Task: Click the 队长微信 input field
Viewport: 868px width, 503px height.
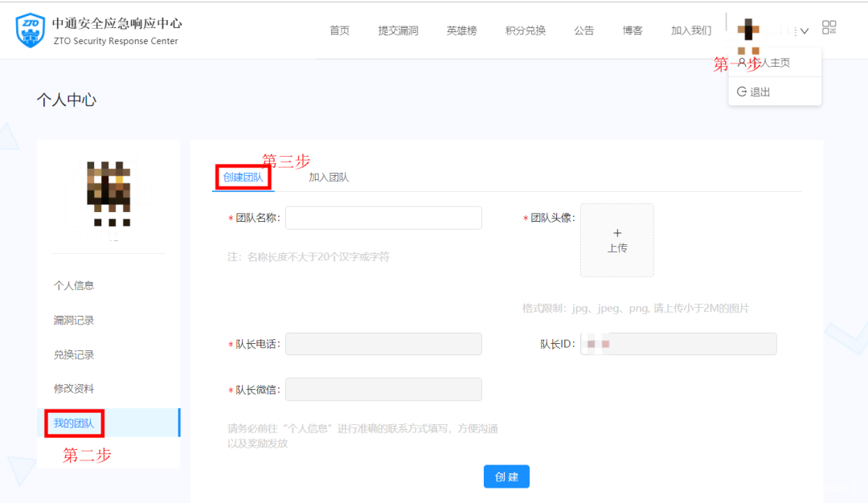Action: tap(383, 390)
